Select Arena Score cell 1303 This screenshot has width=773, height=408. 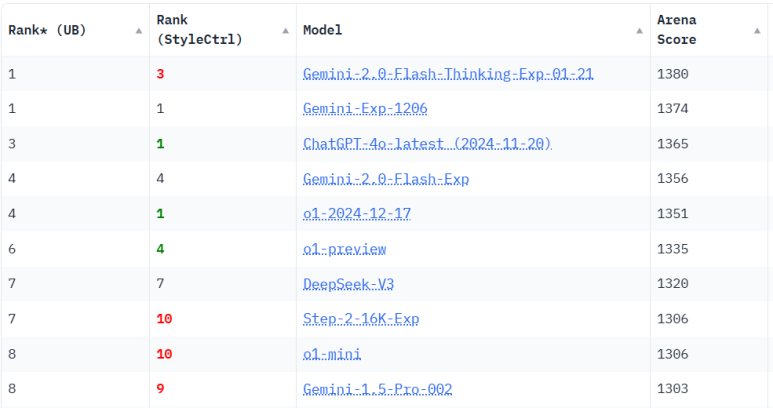click(672, 389)
